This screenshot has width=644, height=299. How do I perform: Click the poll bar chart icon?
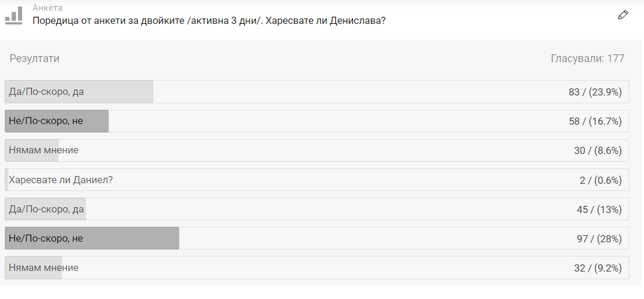pos(14,16)
